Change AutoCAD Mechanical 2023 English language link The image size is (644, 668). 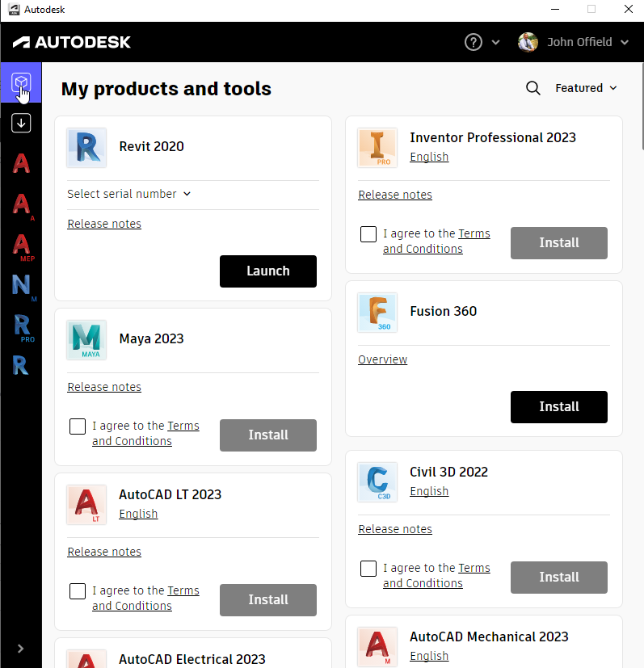429,656
